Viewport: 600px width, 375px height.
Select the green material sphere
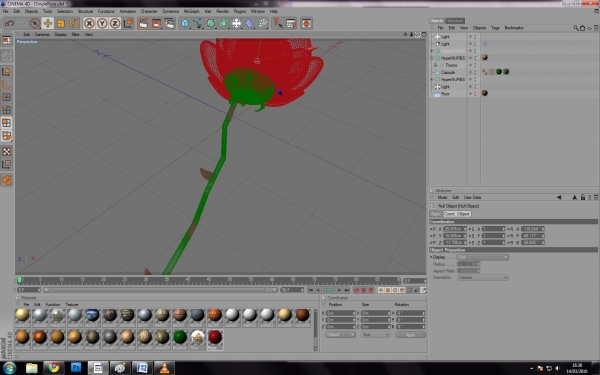coord(180,338)
